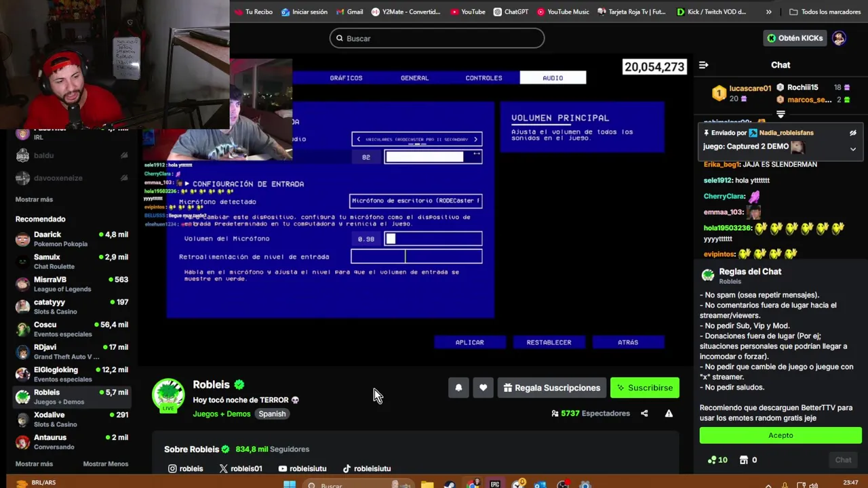Click the Spanish language tag
The image size is (868, 488).
tap(272, 413)
